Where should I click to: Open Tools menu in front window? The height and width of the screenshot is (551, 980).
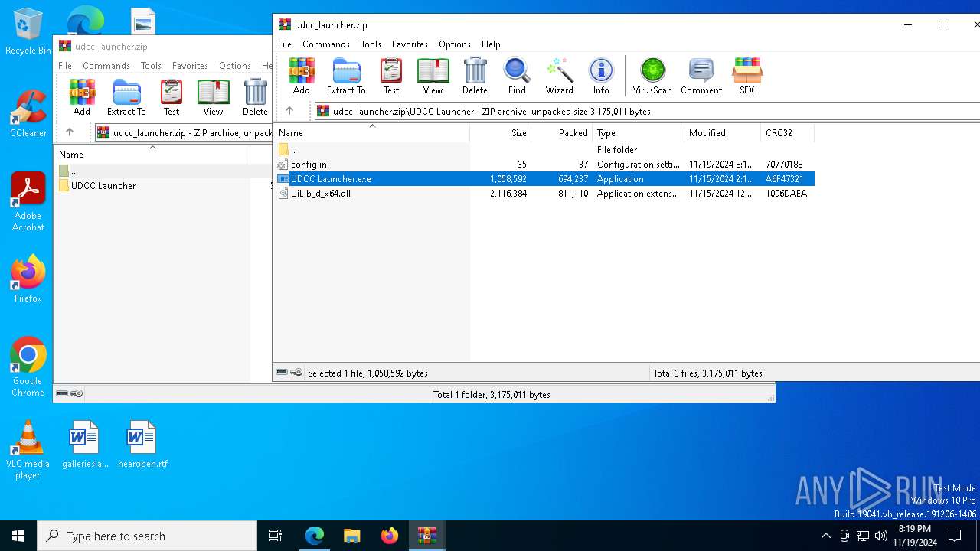pyautogui.click(x=371, y=44)
